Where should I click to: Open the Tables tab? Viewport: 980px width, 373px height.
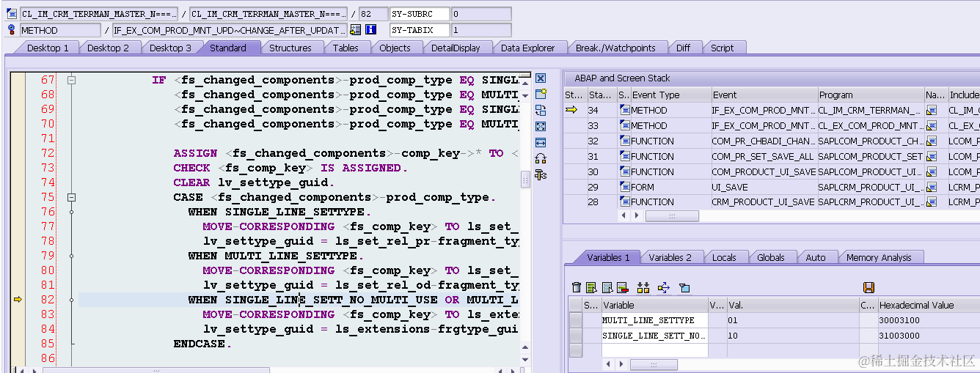click(x=345, y=48)
